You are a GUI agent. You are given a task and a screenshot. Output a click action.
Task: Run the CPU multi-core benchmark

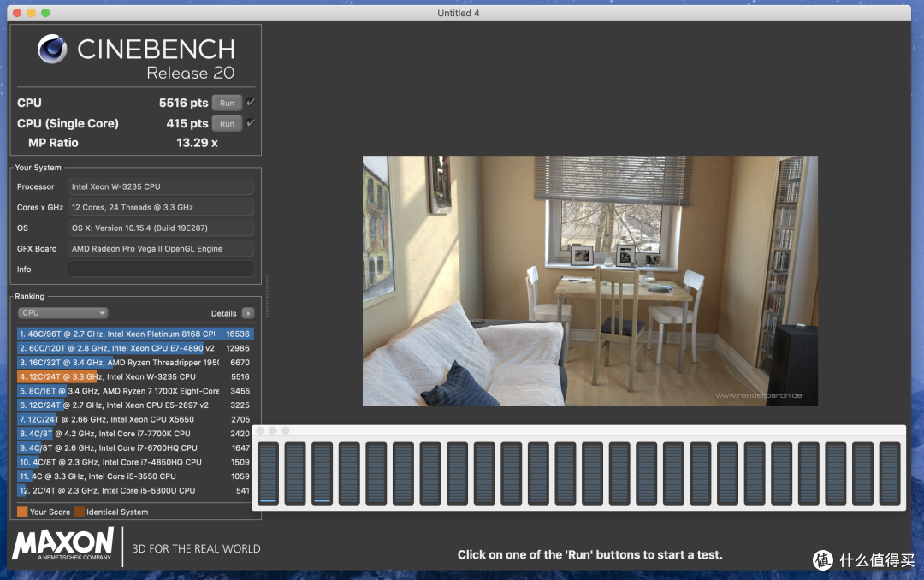click(x=227, y=104)
